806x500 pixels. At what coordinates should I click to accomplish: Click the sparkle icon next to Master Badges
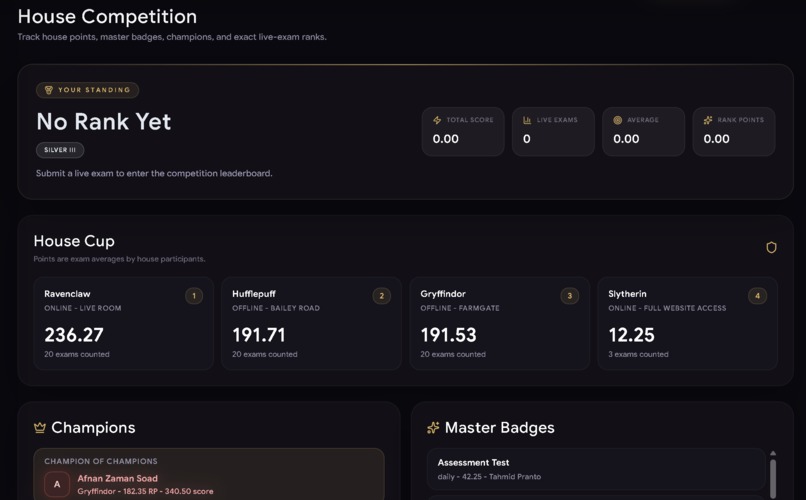(433, 428)
